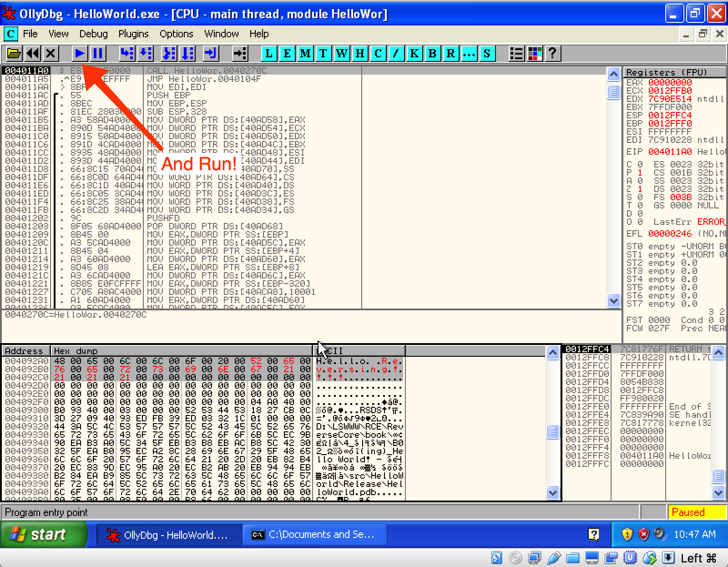Open Memory map via M button
The width and height of the screenshot is (728, 567).
click(x=305, y=54)
